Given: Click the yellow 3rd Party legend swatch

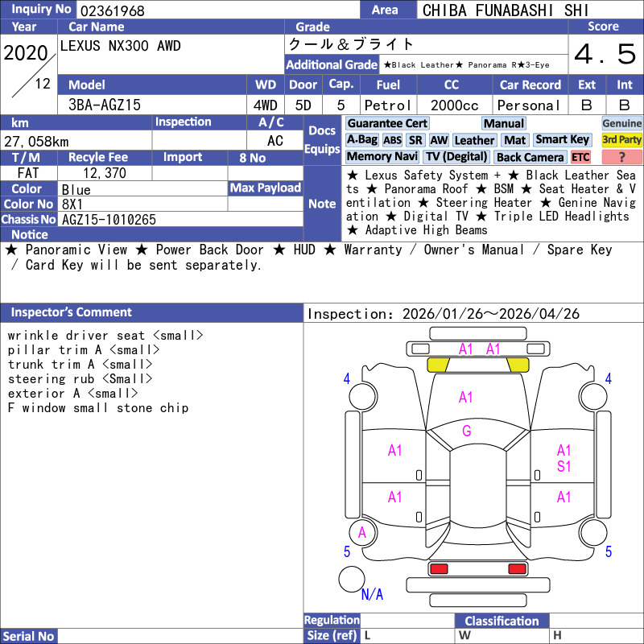Looking at the screenshot, I should pyautogui.click(x=621, y=140).
